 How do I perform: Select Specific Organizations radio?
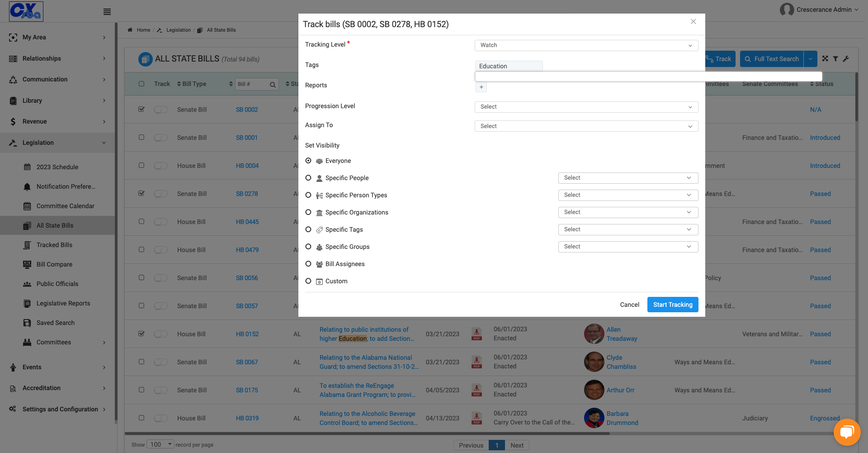click(308, 212)
